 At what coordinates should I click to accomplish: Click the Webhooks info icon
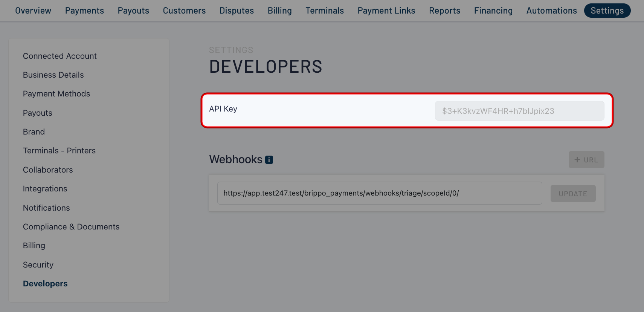tap(269, 160)
